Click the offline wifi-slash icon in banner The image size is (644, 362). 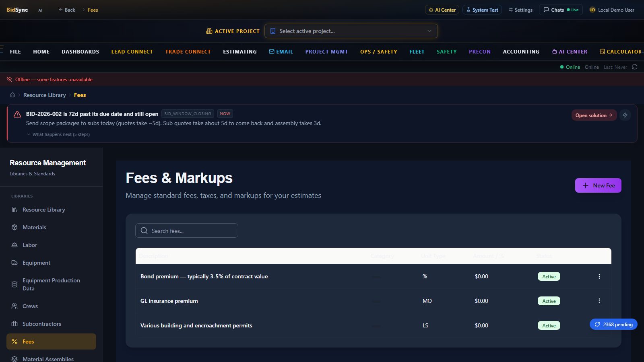click(9, 79)
